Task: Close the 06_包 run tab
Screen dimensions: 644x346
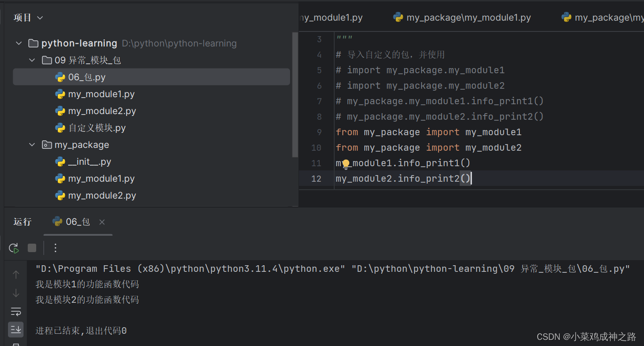Action: pyautogui.click(x=102, y=222)
